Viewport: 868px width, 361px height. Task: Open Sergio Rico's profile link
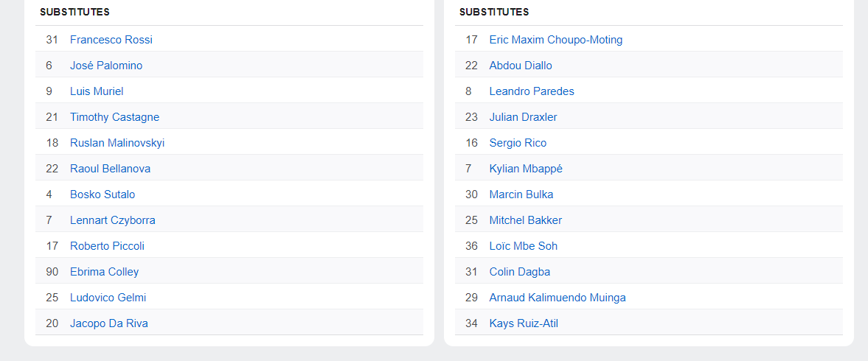pyautogui.click(x=518, y=143)
